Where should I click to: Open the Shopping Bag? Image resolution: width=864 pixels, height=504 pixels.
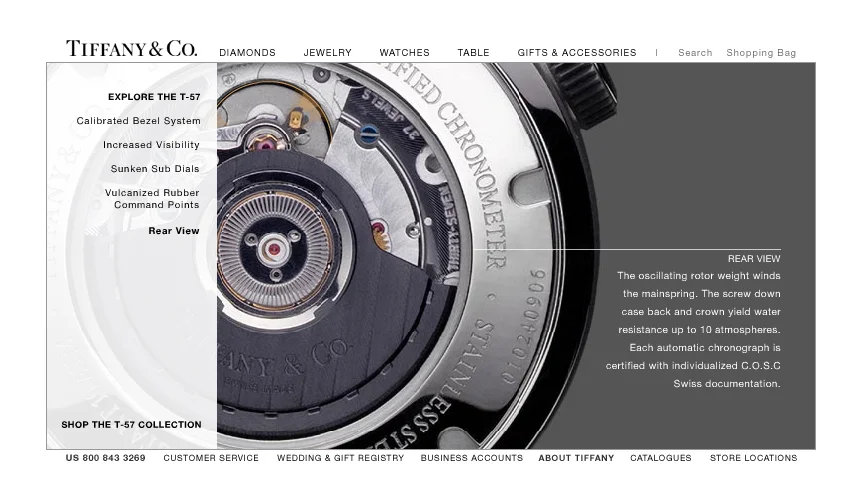pos(761,53)
